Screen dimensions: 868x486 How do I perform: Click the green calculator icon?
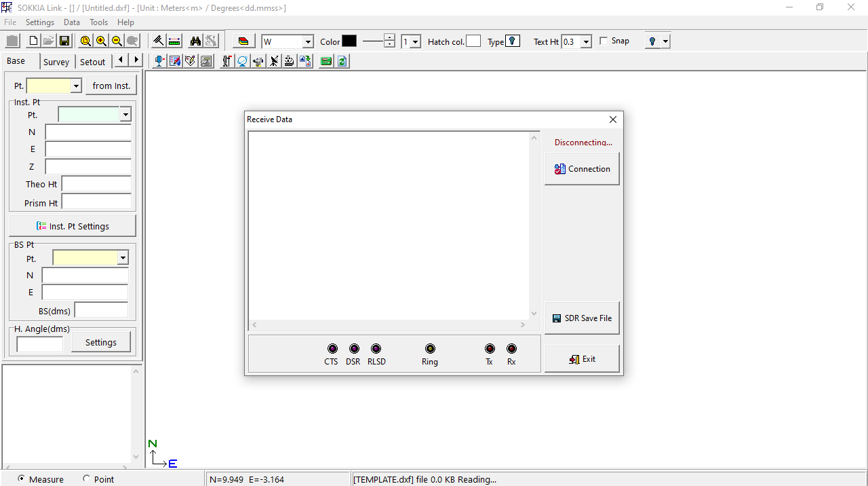[x=326, y=61]
